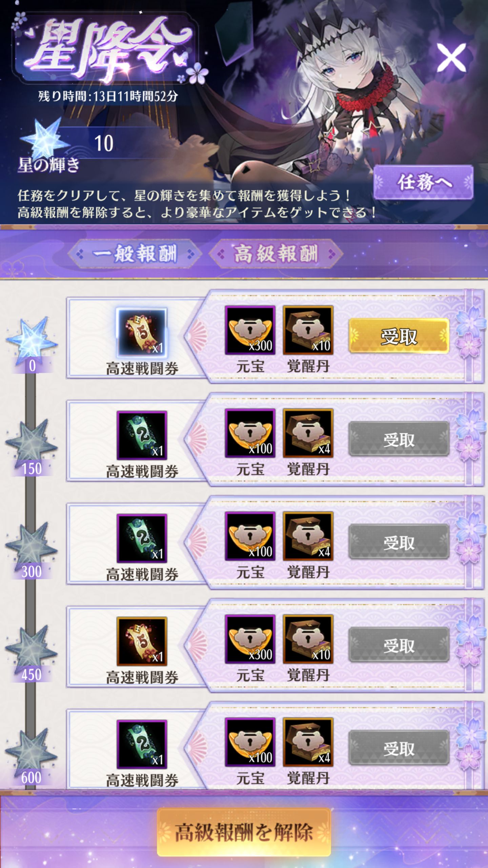Tap the green battle ticket at tier 150
488x868 pixels.
142,435
